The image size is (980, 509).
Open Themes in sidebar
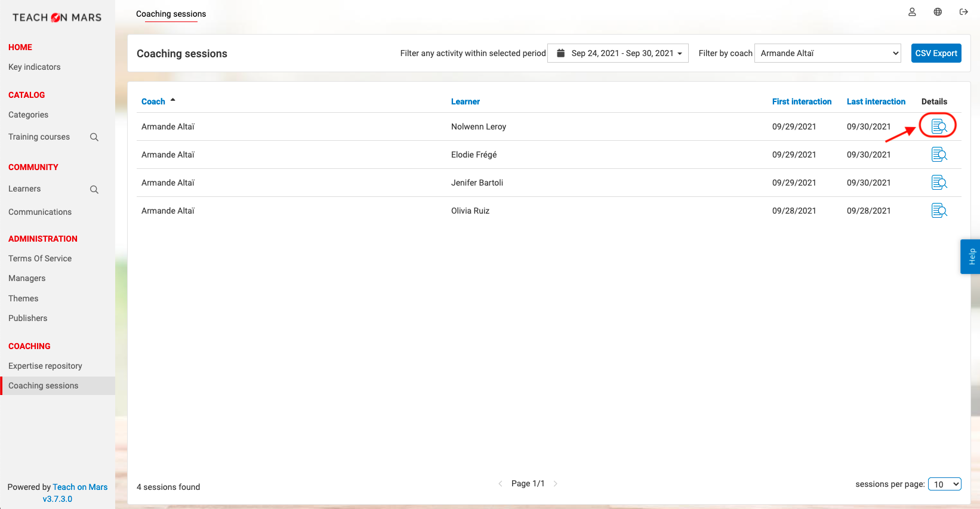(23, 298)
